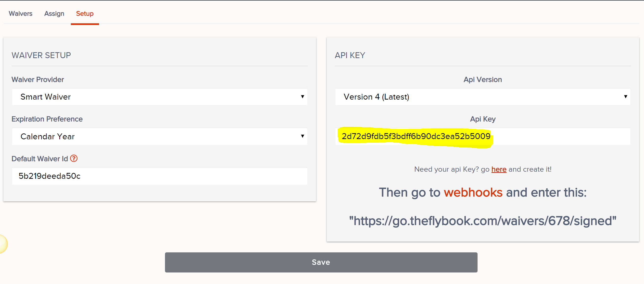Viewport: 644px width, 284px height.
Task: Click the WAIVER SETUP panel heading
Action: [x=41, y=55]
